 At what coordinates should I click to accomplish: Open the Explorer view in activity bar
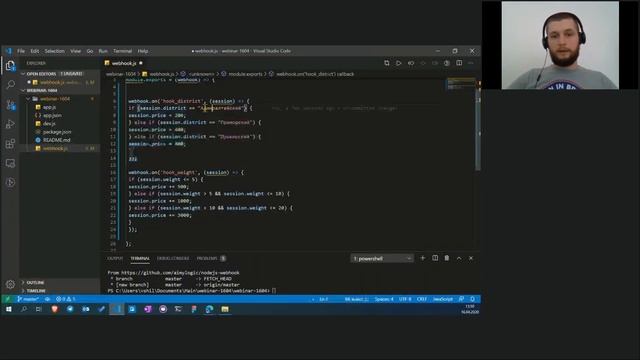click(10, 65)
